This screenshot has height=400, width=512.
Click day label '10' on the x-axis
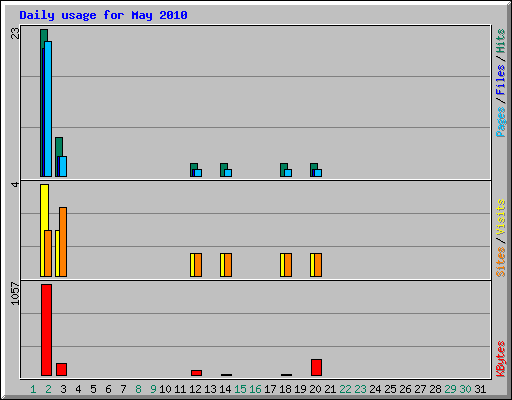[165, 389]
